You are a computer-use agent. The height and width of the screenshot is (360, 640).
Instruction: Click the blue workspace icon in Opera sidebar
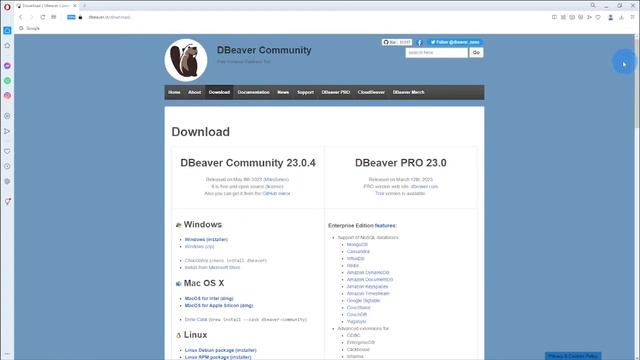[7, 31]
